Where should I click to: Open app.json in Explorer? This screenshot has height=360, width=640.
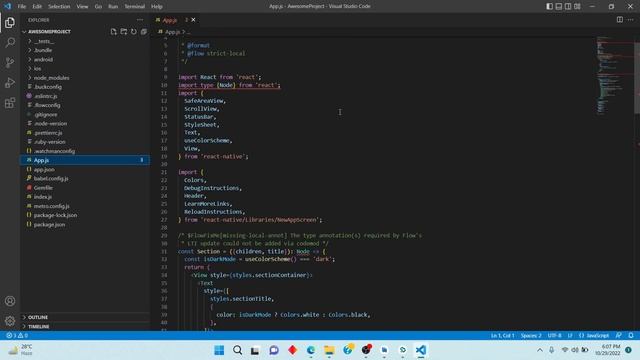[x=44, y=169]
